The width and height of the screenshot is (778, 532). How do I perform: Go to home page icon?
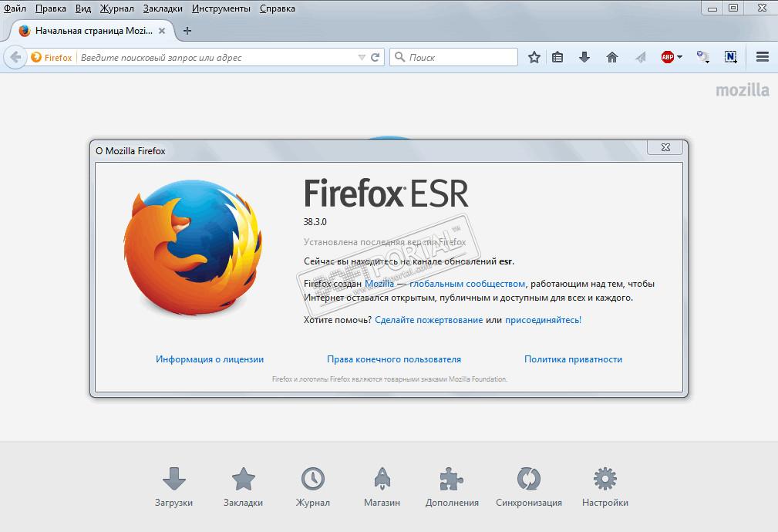[612, 58]
